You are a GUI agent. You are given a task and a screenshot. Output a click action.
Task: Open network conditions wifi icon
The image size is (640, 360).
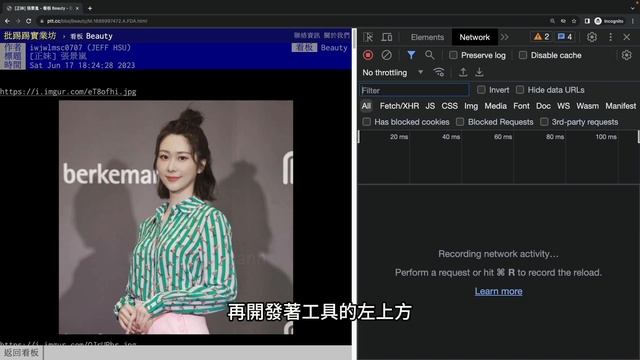pyautogui.click(x=439, y=72)
